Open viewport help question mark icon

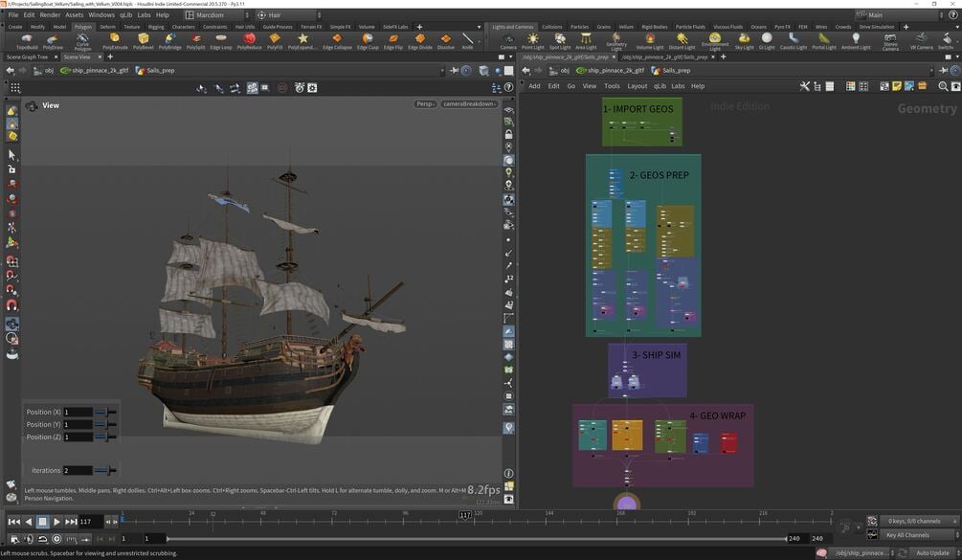tap(508, 88)
